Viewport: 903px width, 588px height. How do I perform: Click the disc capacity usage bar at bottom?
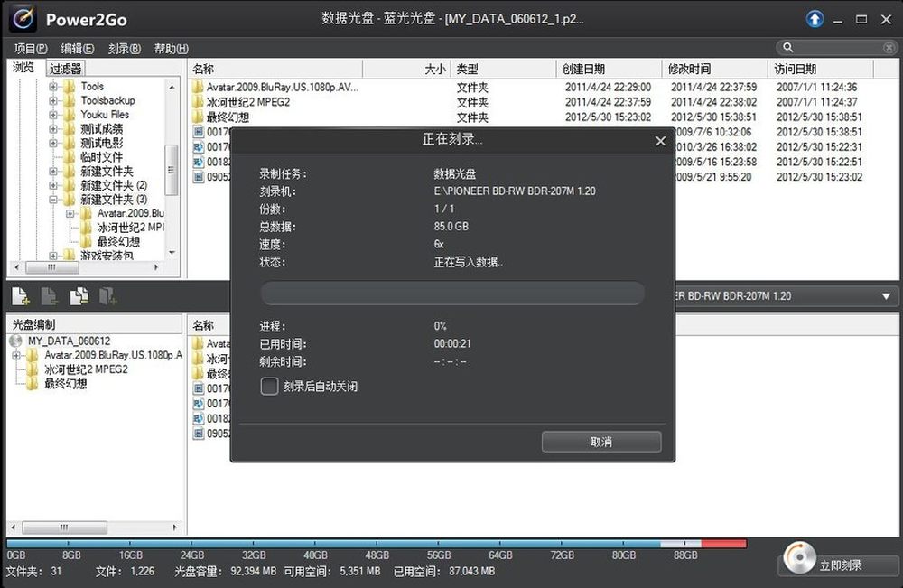pos(377,543)
